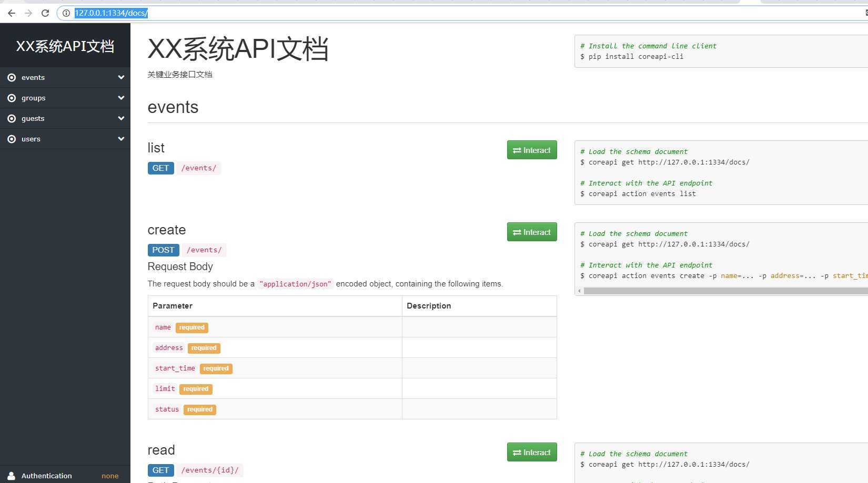This screenshot has height=483, width=868.
Task: Click the start_time parameter cell
Action: (275, 368)
